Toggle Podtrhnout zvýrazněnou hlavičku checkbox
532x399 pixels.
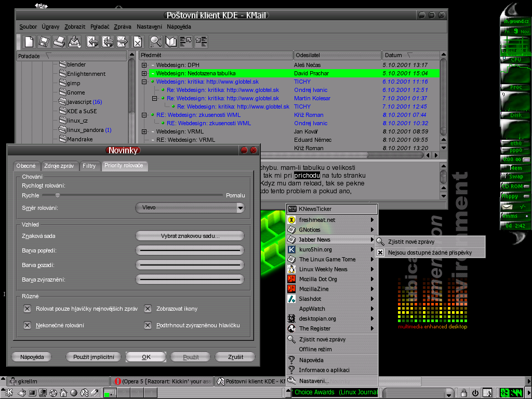pyautogui.click(x=148, y=325)
